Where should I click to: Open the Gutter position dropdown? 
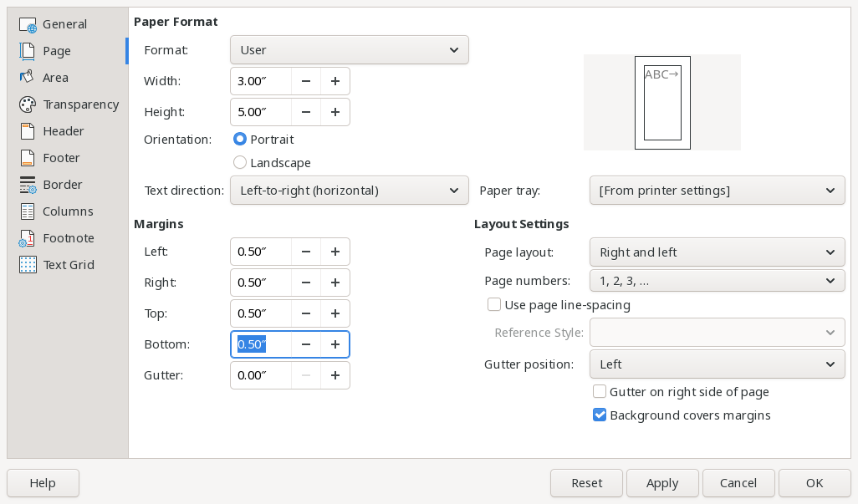[x=717, y=364]
